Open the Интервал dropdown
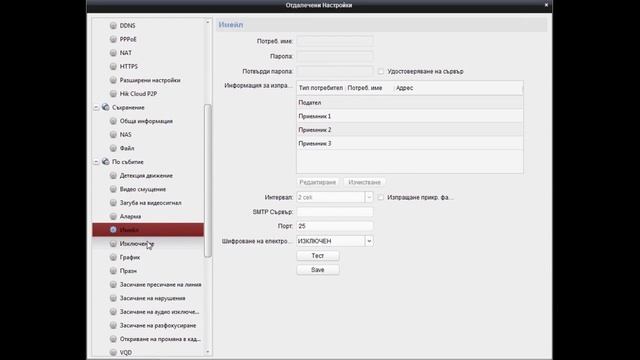The height and width of the screenshot is (360, 640). (x=369, y=197)
